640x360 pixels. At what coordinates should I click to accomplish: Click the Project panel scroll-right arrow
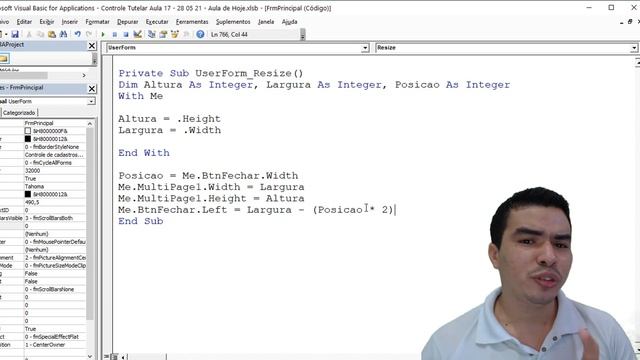click(84, 76)
